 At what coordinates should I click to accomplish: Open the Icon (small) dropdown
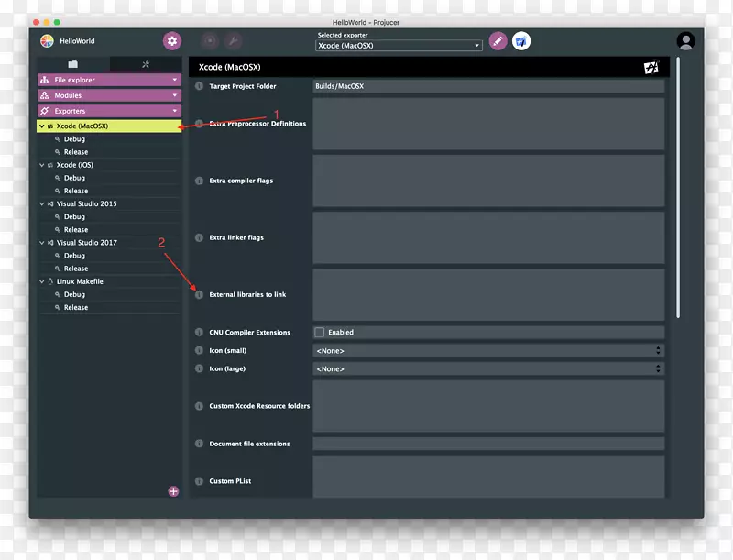[487, 351]
